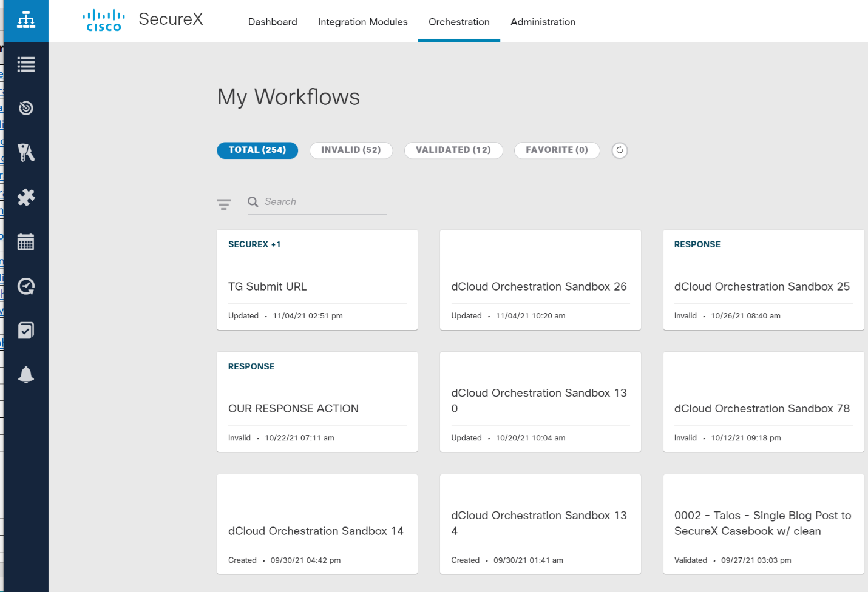Click RESPONSE label on OUR RESPONSE ACTION
This screenshot has width=868, height=592.
251,366
